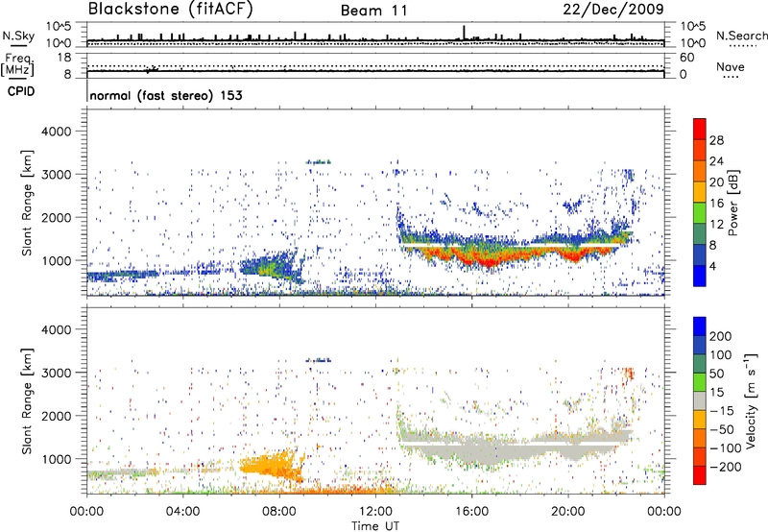Click the '12:00' time axis tick
The image size is (768, 532).
(375, 512)
